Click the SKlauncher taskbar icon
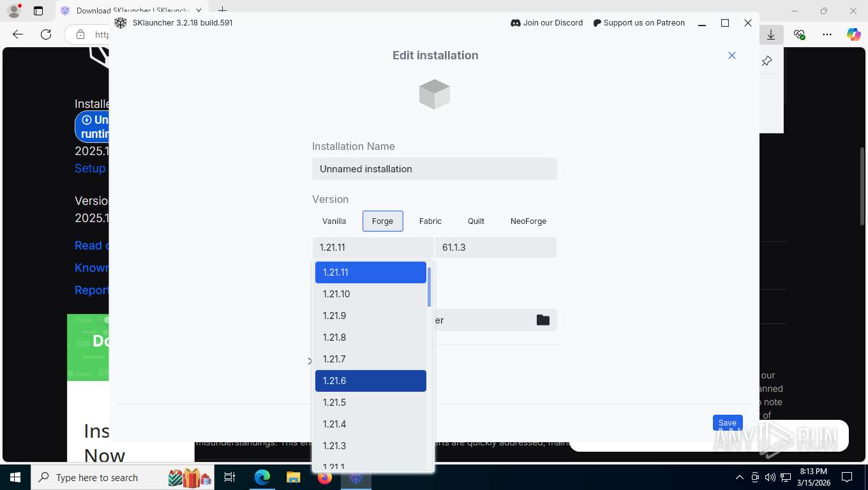The image size is (868, 490). click(356, 477)
